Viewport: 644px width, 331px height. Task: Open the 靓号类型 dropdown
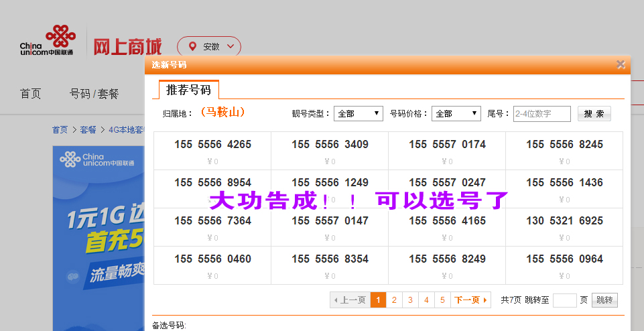pyautogui.click(x=358, y=114)
